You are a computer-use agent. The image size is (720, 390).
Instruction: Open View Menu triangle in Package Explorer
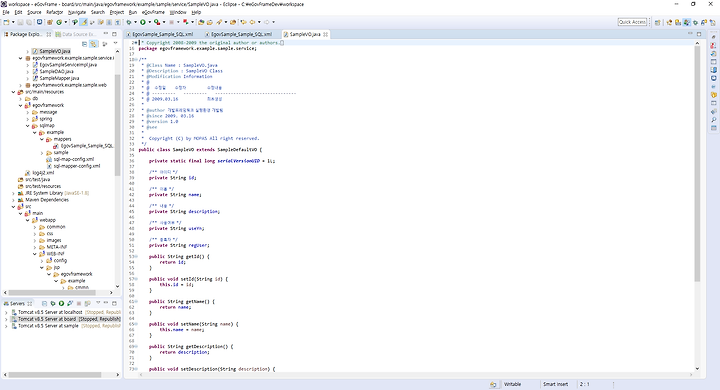pos(115,44)
